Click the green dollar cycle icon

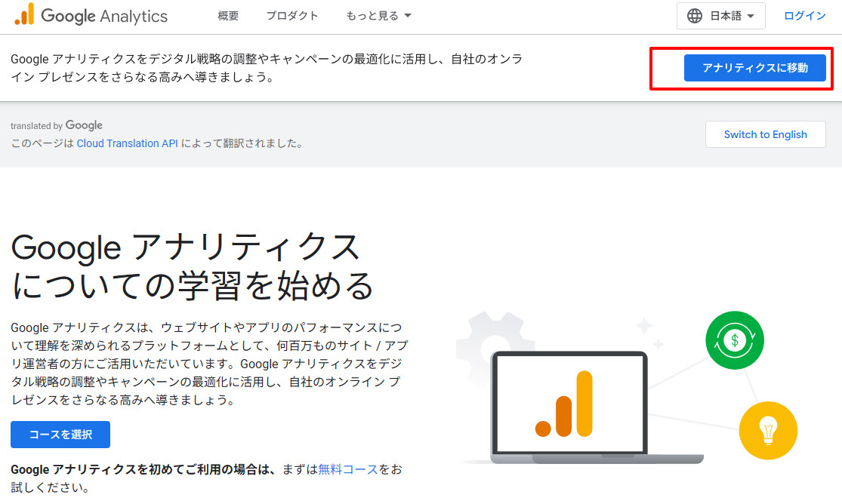pos(735,340)
